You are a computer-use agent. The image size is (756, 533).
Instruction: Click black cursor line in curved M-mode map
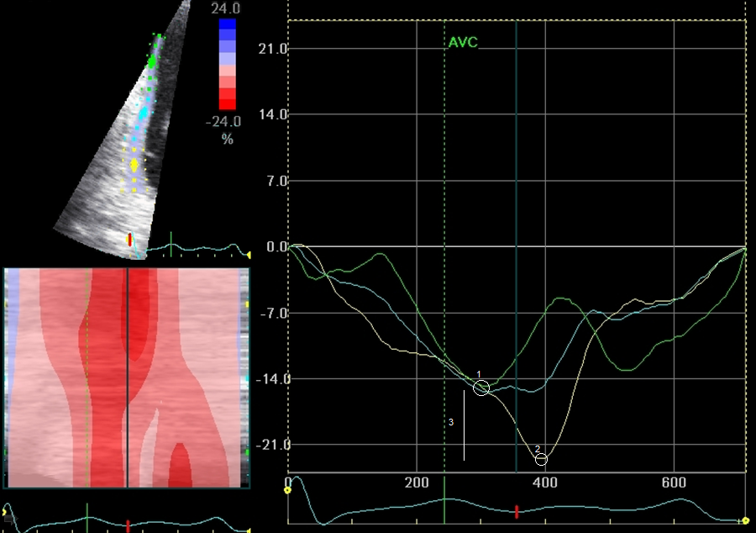(126, 378)
